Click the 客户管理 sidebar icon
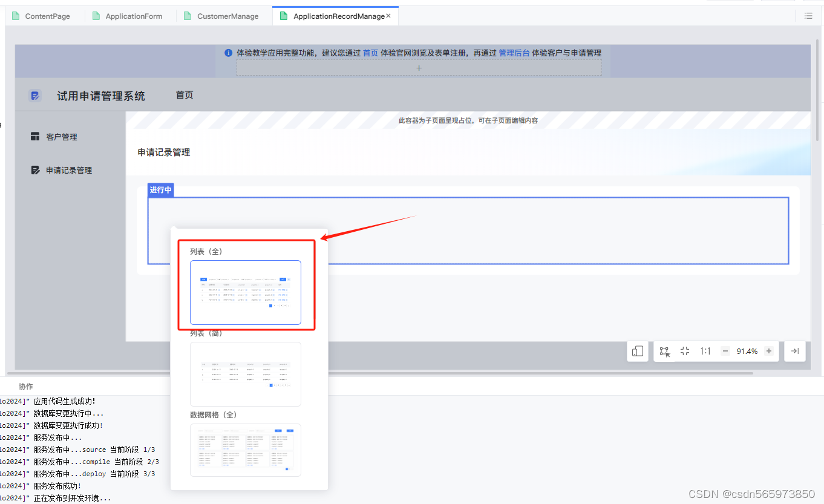This screenshot has width=824, height=504. click(34, 136)
